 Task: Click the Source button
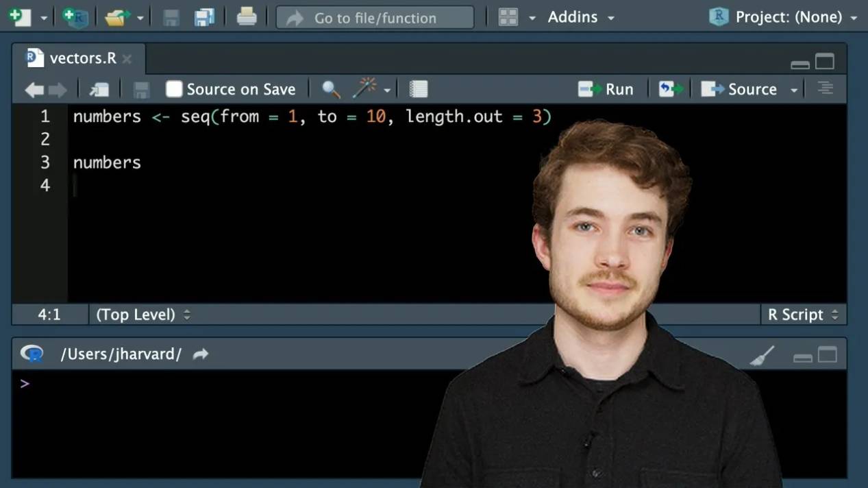coord(739,89)
